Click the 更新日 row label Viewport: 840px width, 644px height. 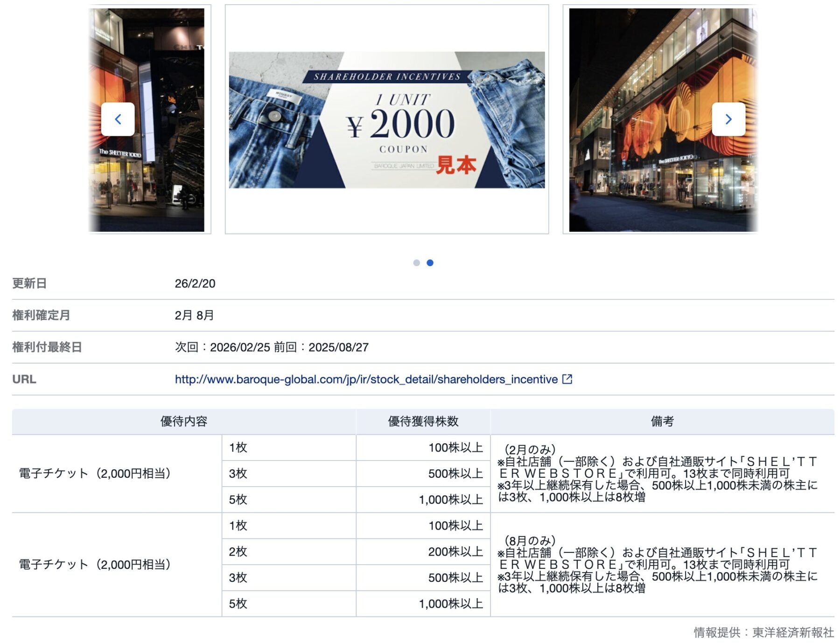point(29,283)
